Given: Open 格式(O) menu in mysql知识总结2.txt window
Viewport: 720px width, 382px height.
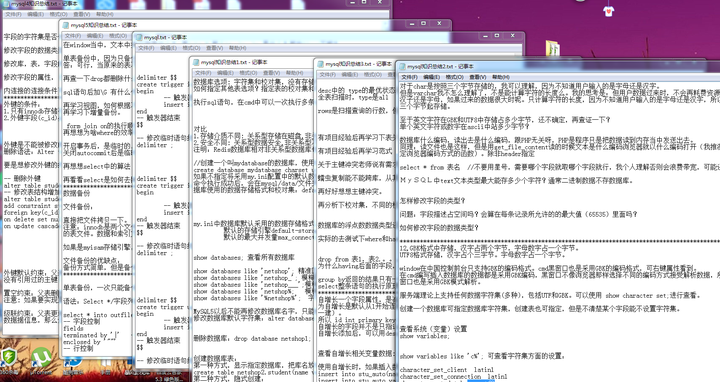Looking at the screenshot, I should point(454,77).
